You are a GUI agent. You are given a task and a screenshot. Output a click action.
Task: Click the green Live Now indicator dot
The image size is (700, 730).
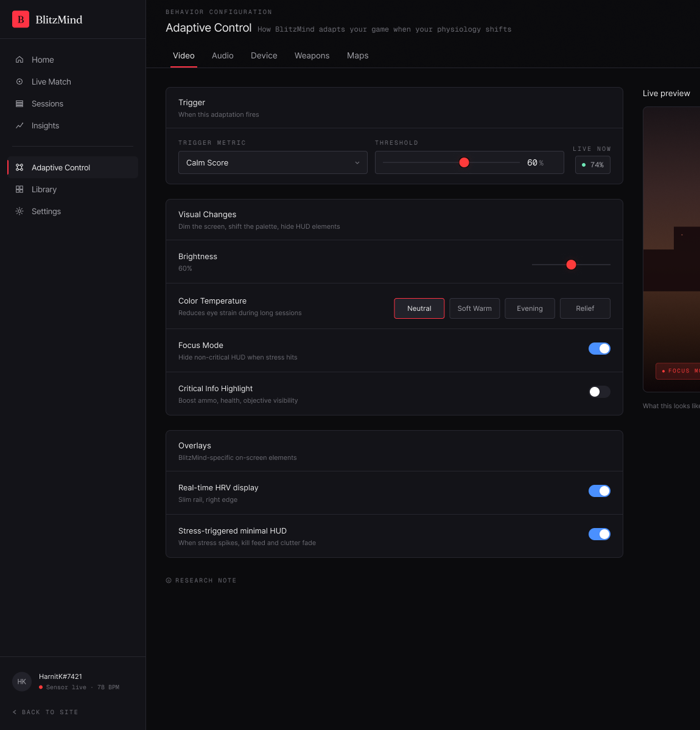tap(584, 165)
